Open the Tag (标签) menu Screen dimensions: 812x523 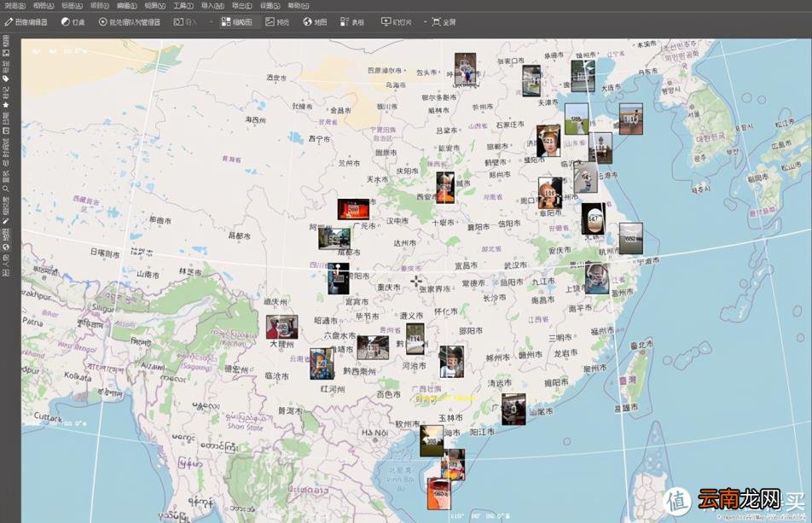tap(72, 6)
